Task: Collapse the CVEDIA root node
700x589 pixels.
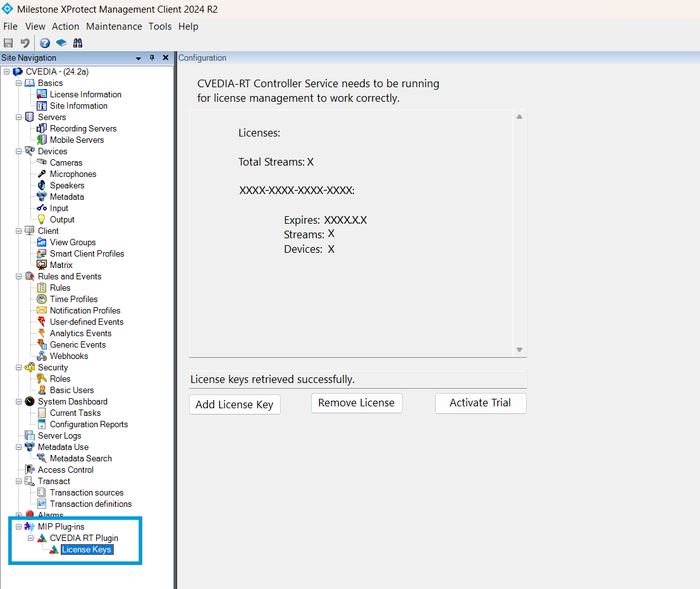Action: pos(6,71)
